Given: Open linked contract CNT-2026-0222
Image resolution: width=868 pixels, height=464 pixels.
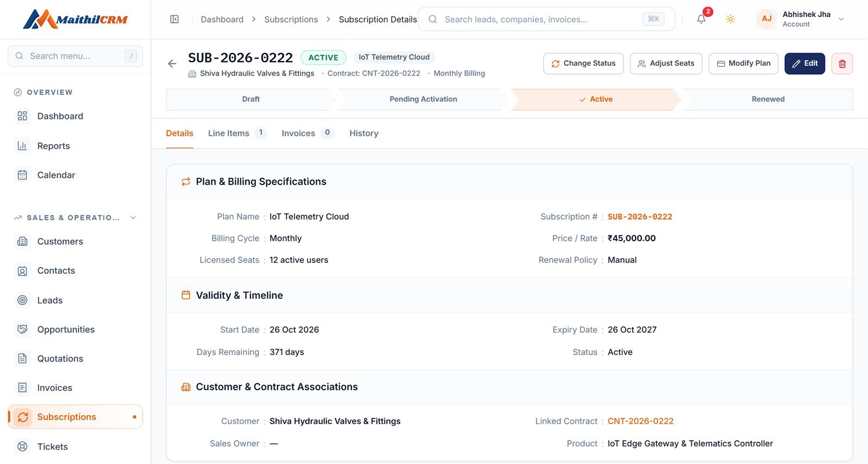Looking at the screenshot, I should [641, 421].
